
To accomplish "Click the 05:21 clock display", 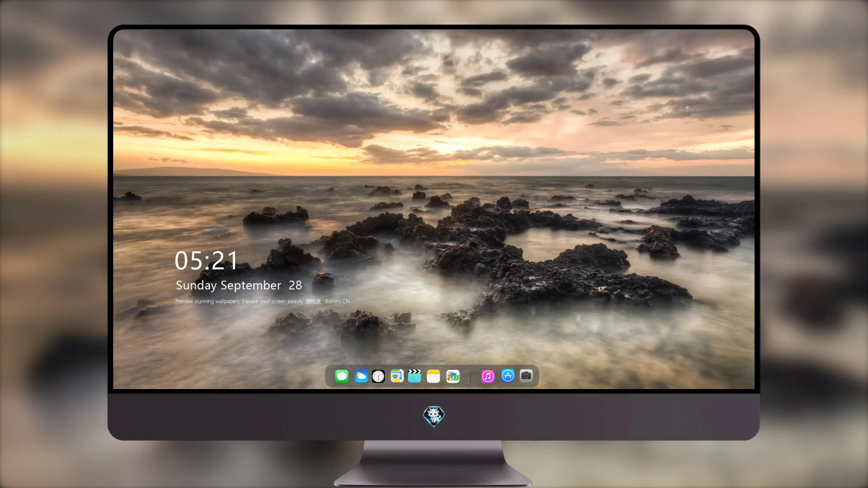I will click(206, 260).
